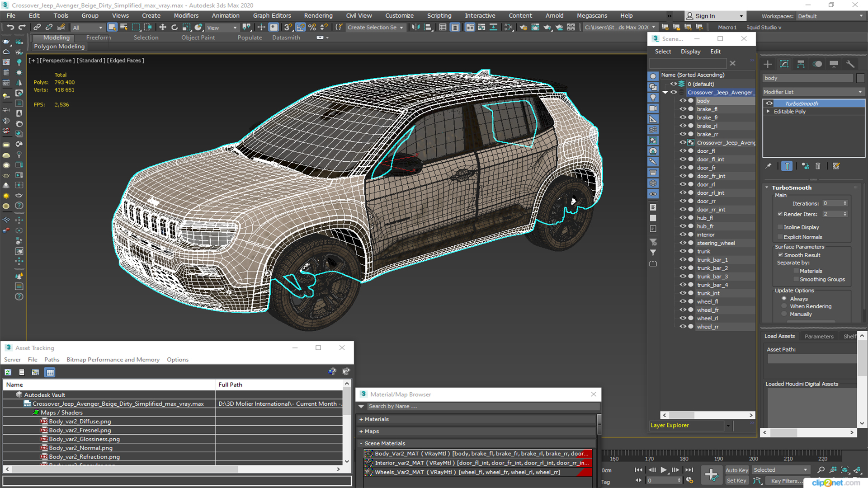Toggle TurboSmooth modifier eye in stack
Image resolution: width=868 pixels, height=488 pixels.
coord(769,103)
